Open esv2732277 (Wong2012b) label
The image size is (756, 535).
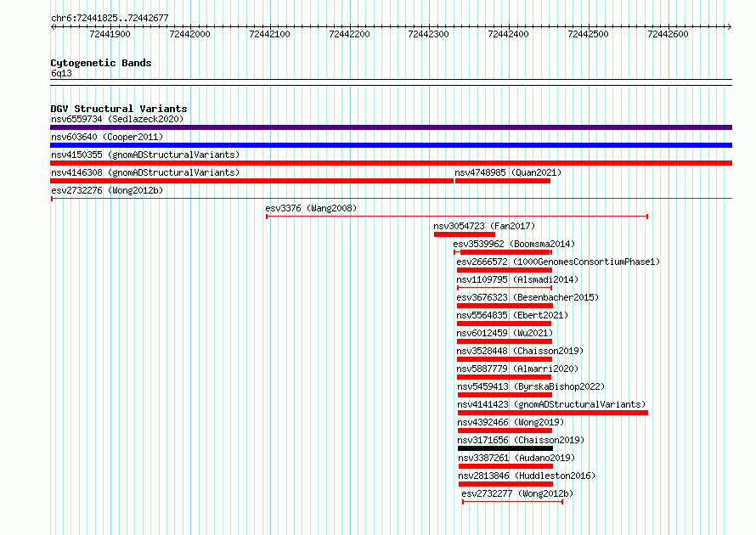517,493
